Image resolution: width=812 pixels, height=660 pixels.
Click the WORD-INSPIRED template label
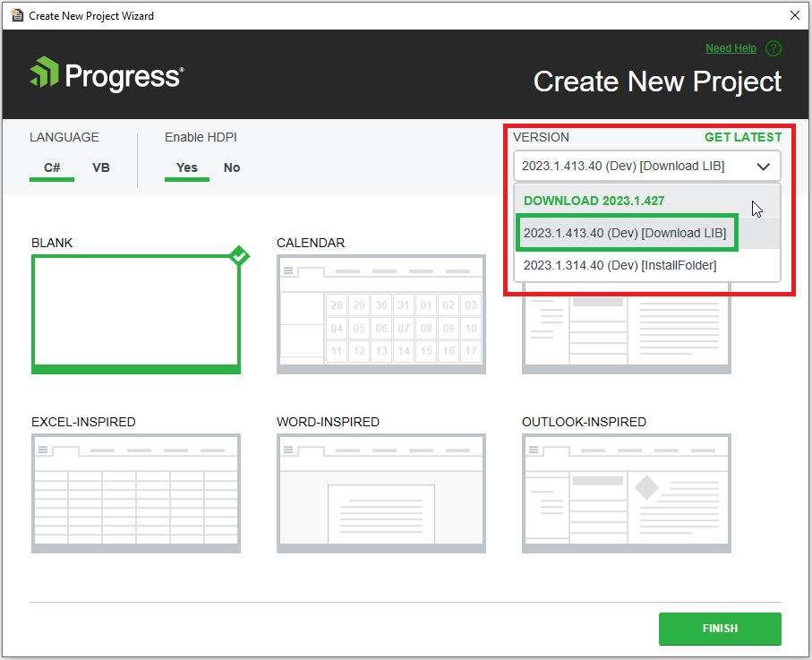pyautogui.click(x=328, y=422)
